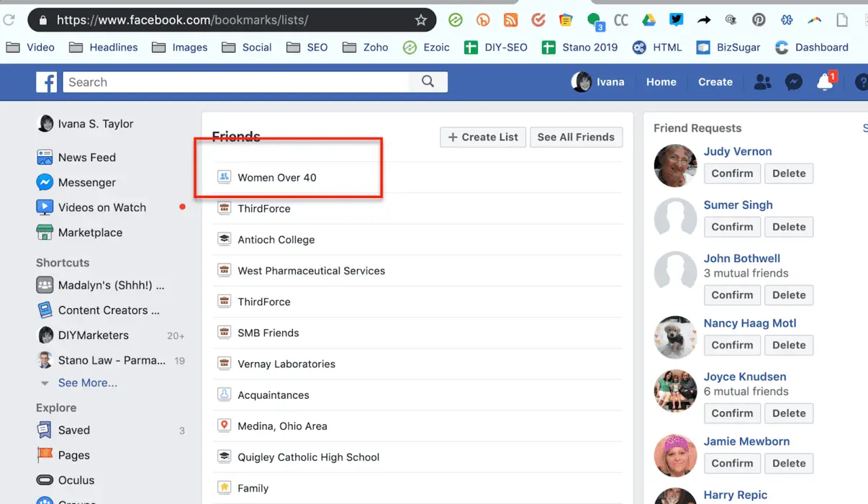Open DIYMarketers shortcut
The image size is (868, 504).
tap(94, 336)
